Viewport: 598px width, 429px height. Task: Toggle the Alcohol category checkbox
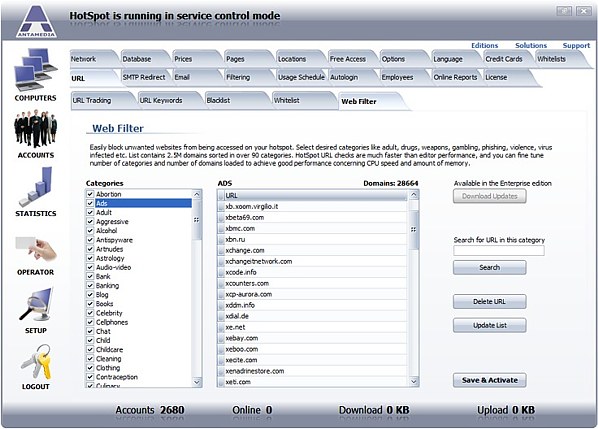point(90,231)
